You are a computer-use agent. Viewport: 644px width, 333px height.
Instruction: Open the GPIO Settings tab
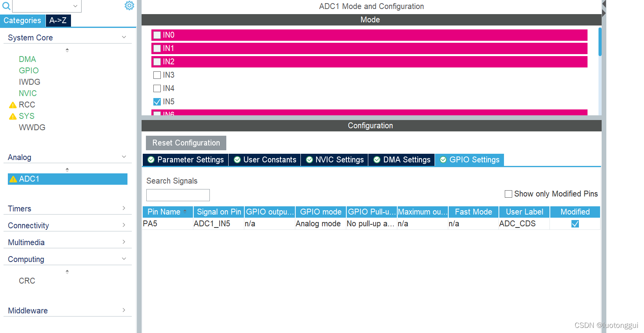click(469, 160)
